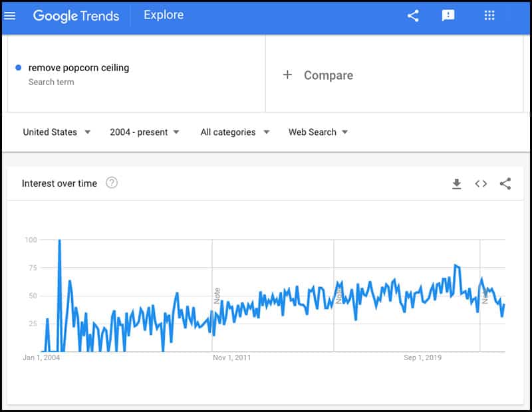Open the Interest over time help icon
Viewport: 532px width, 412px height.
(112, 183)
